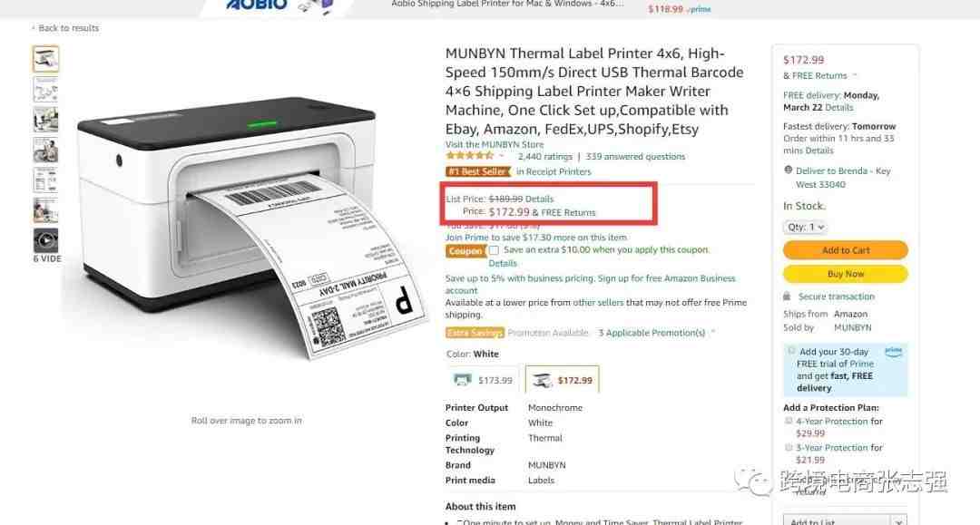Select the white $172.99 printer variant

pos(562,380)
